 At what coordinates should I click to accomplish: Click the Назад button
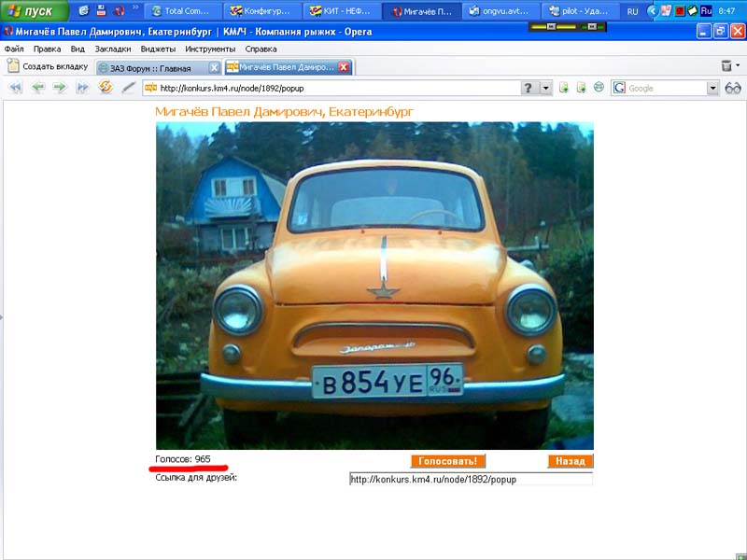point(571,461)
